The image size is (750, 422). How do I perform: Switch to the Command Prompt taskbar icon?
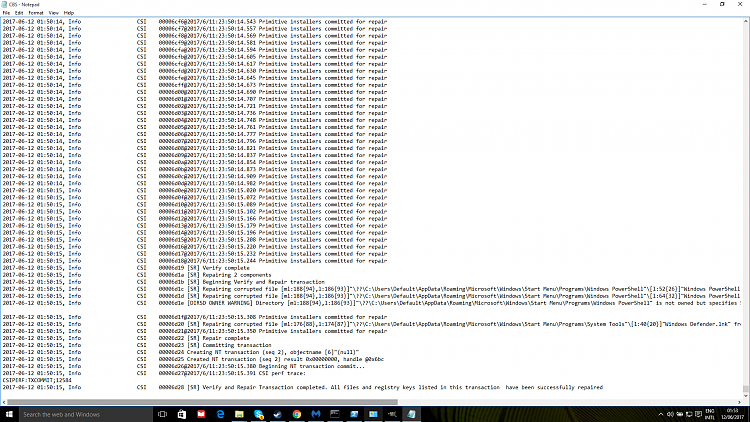[335, 414]
